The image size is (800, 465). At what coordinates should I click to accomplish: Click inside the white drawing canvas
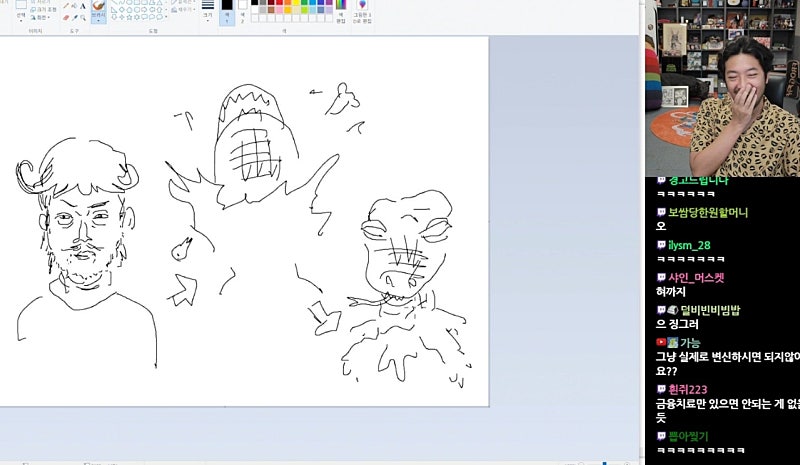[244, 221]
